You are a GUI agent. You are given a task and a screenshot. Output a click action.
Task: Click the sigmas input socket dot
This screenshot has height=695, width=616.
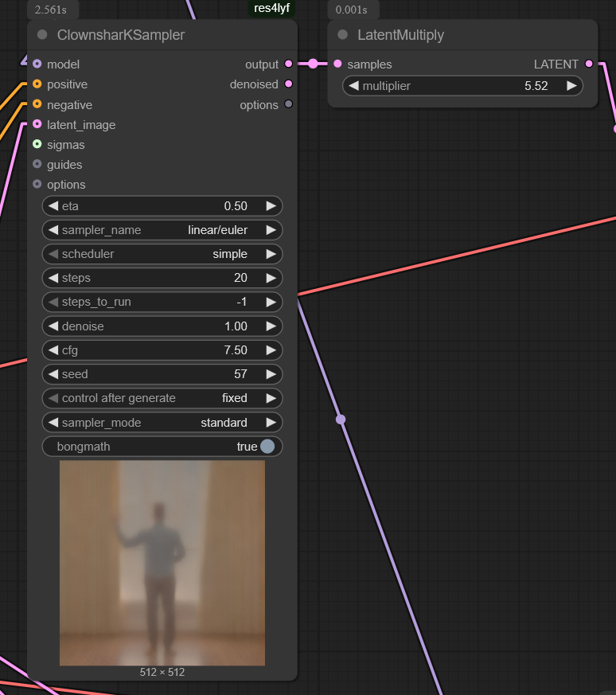[x=37, y=145]
